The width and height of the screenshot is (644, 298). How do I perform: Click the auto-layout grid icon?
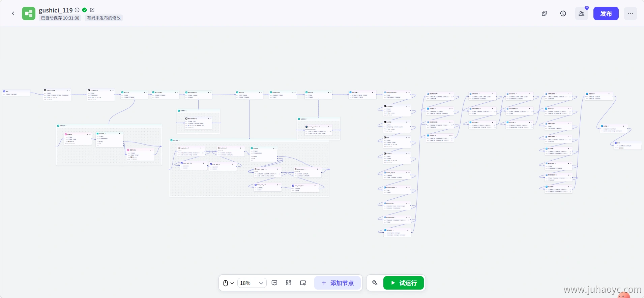click(289, 283)
